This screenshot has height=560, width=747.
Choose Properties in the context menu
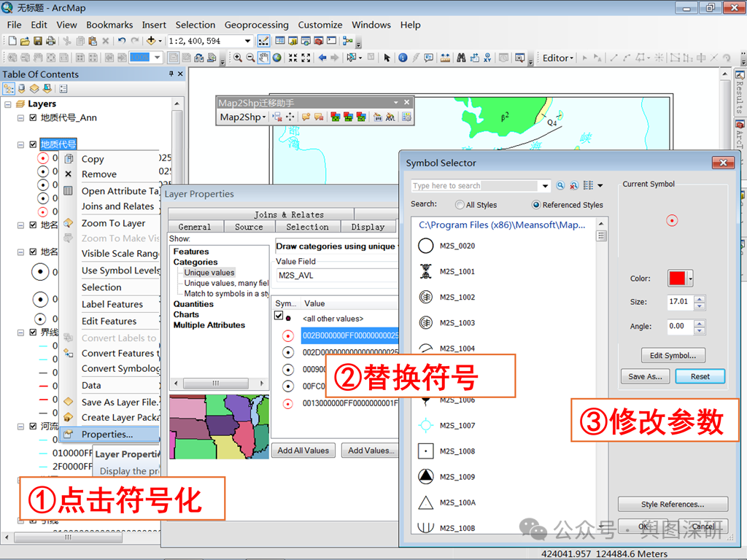107,435
